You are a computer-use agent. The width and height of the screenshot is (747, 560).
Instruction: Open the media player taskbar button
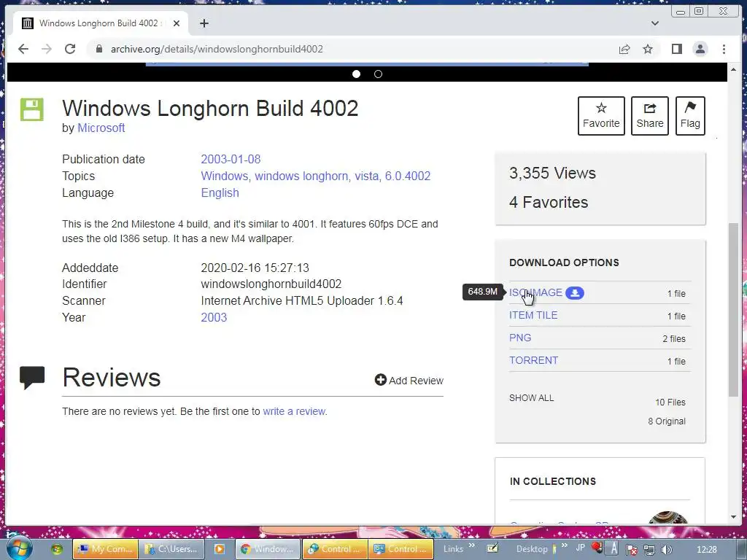pos(219,549)
